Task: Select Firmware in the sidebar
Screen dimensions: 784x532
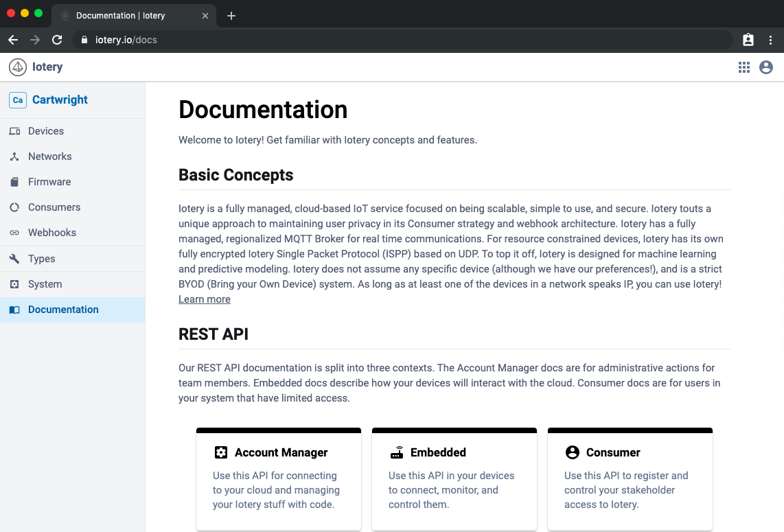Action: [x=73, y=182]
